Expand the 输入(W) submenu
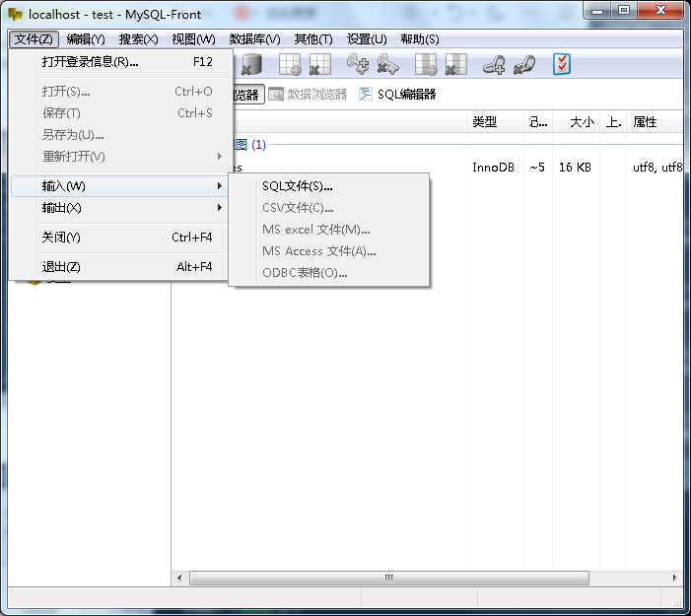This screenshot has width=691, height=616. coord(120,186)
